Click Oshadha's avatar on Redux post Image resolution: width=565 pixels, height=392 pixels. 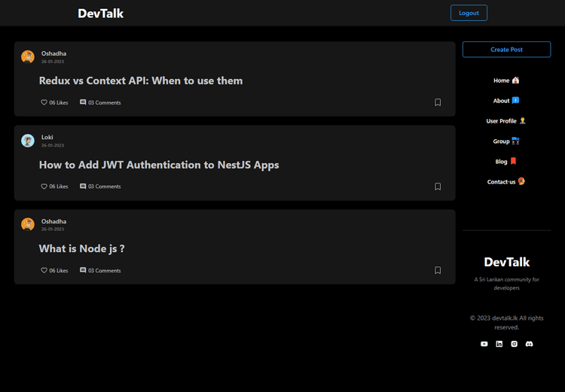coord(28,57)
